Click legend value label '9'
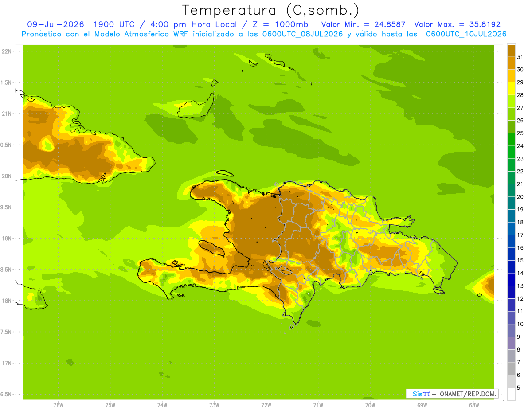 519,337
